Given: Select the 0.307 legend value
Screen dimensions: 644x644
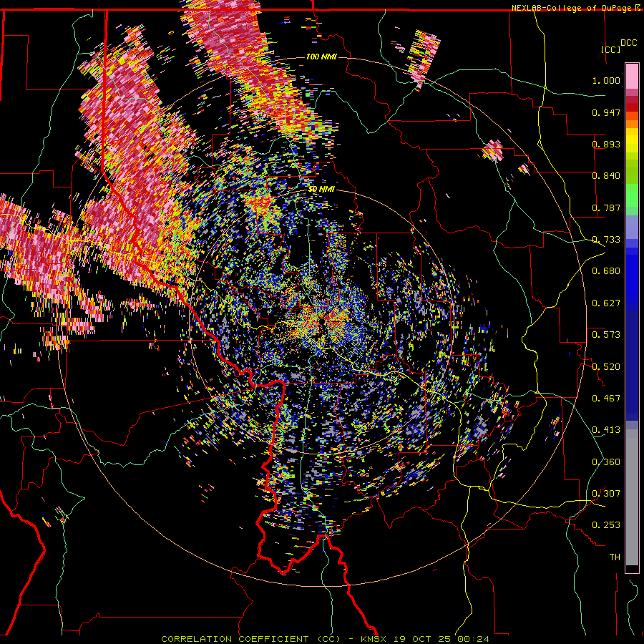Looking at the screenshot, I should pyautogui.click(x=606, y=494).
